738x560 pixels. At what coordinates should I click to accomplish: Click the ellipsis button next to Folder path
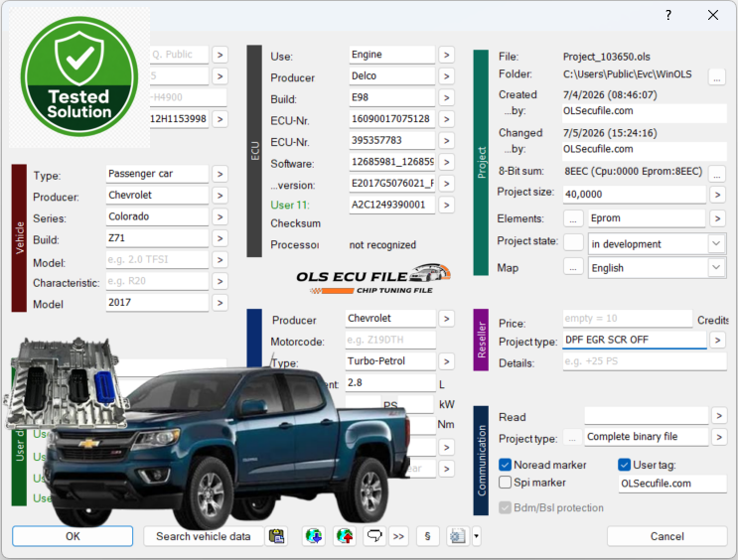(x=717, y=76)
